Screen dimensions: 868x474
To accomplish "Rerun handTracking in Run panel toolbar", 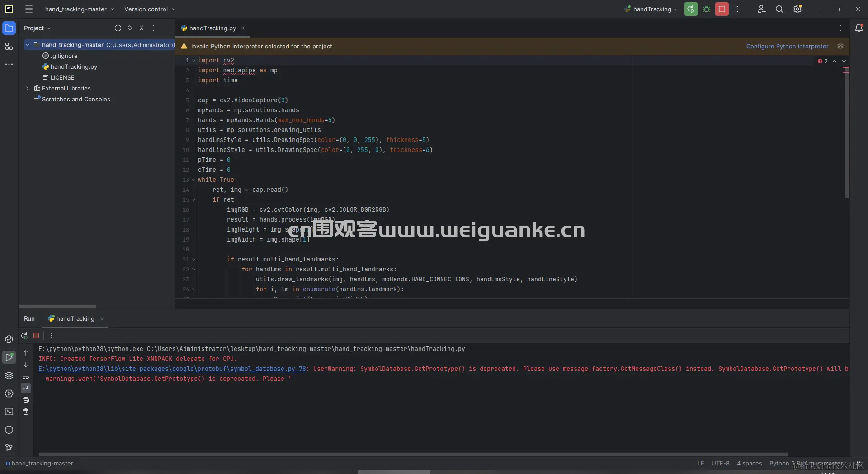I will pyautogui.click(x=24, y=336).
